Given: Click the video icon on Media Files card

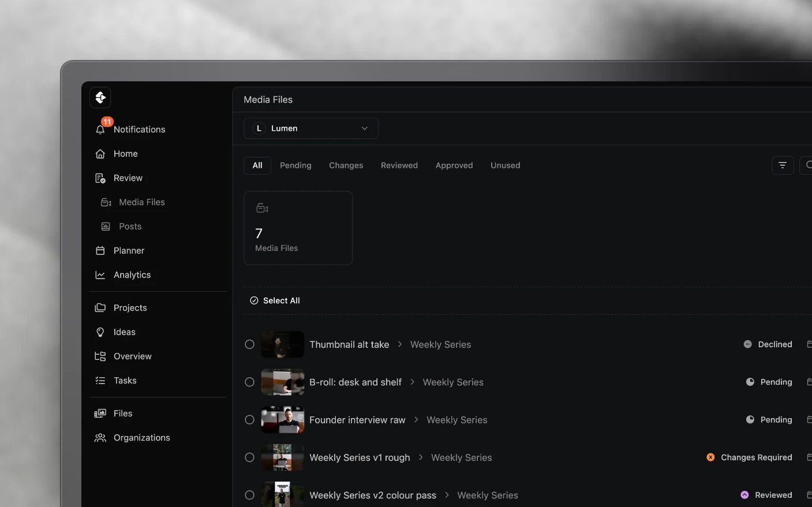Looking at the screenshot, I should click(x=262, y=208).
